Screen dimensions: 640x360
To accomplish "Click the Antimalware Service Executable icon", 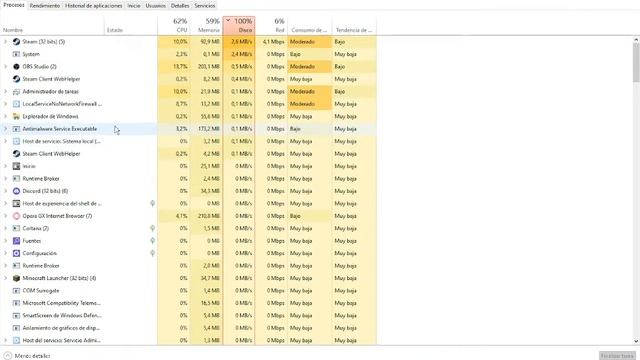I will (x=16, y=129).
